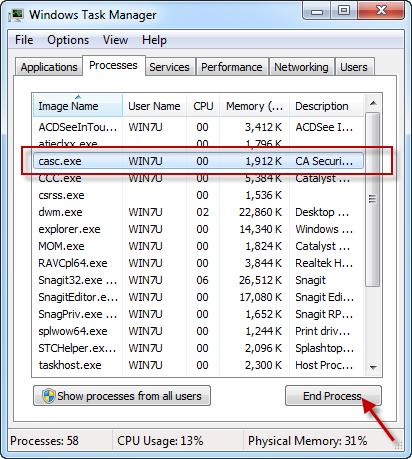Screen dimensions: 412x459
Task: Sort by CPU column header
Action: [x=203, y=106]
